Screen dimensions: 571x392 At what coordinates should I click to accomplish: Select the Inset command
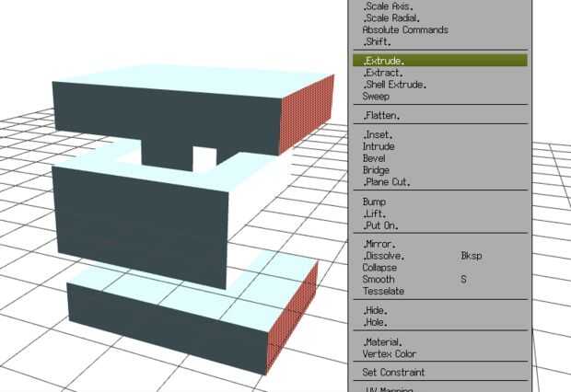(x=440, y=134)
